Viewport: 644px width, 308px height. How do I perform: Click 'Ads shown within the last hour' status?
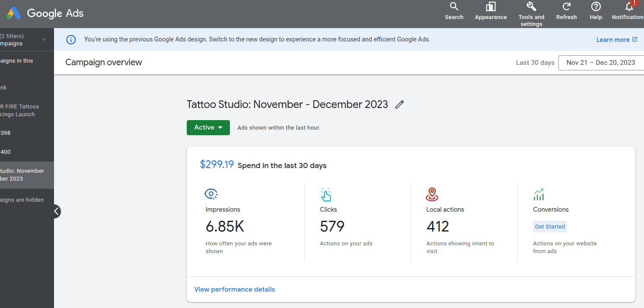[x=279, y=128]
